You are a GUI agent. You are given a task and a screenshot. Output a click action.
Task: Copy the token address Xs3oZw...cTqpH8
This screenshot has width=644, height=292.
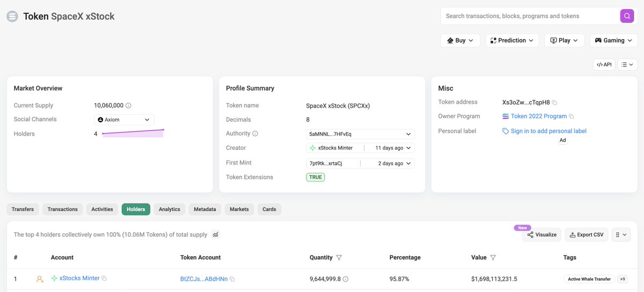[554, 102]
